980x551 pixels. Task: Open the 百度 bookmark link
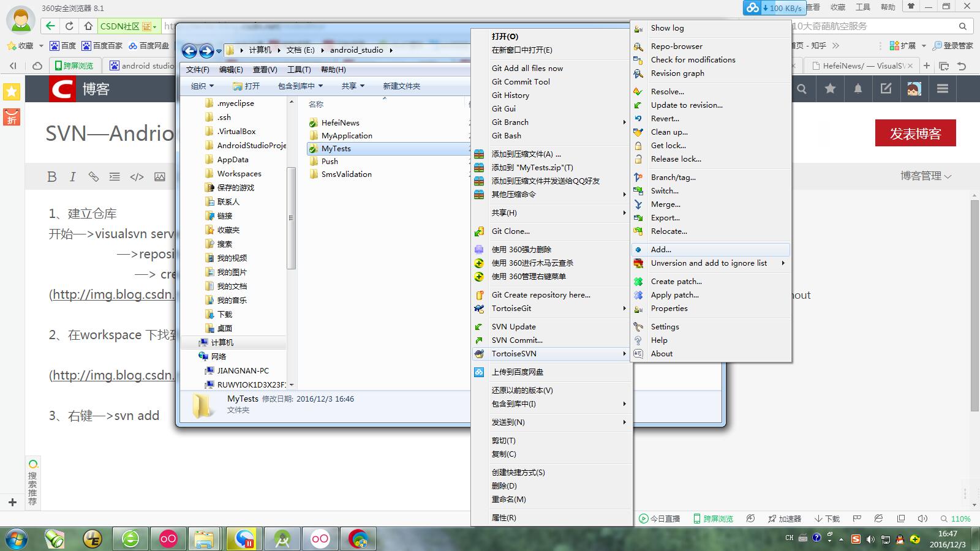(63, 46)
